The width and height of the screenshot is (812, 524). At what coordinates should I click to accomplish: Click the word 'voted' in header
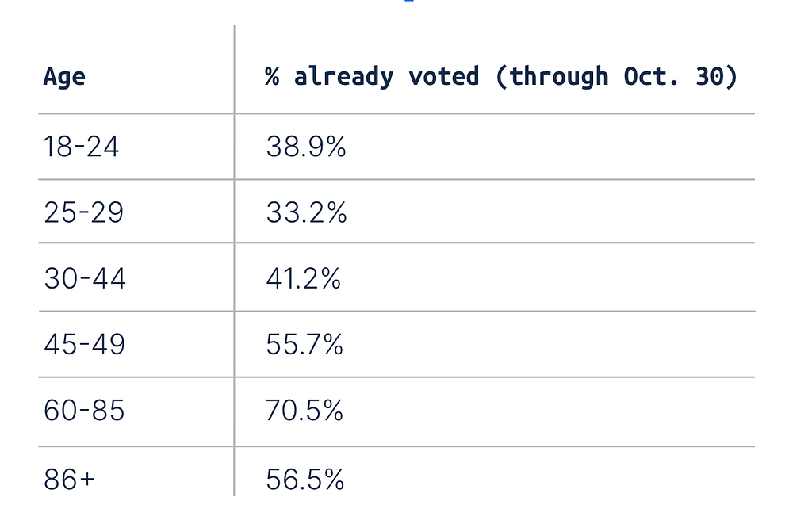444,76
